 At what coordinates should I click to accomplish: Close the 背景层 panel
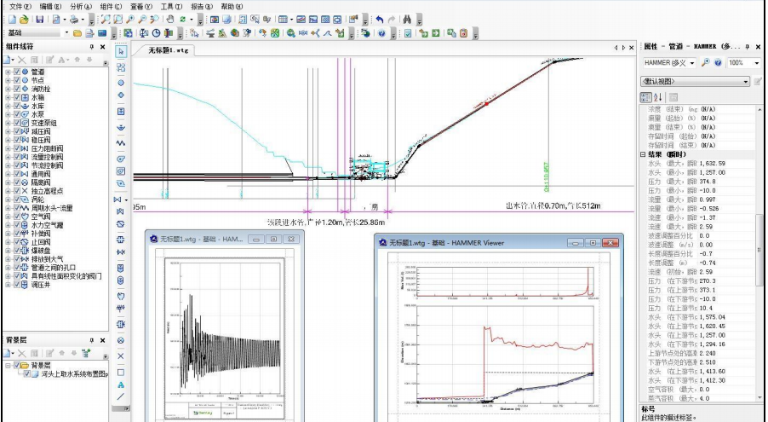[102, 340]
